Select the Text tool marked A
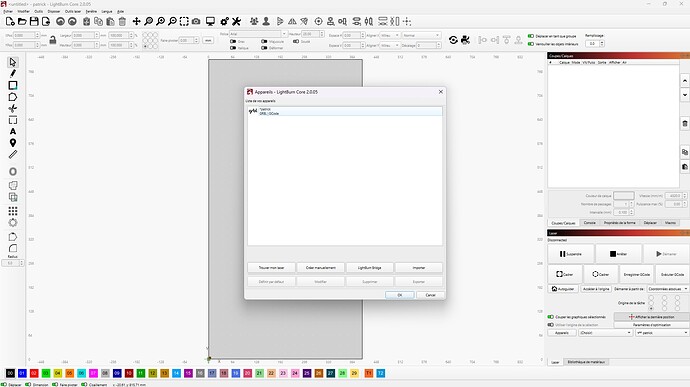The width and height of the screenshot is (690, 387). click(13, 131)
